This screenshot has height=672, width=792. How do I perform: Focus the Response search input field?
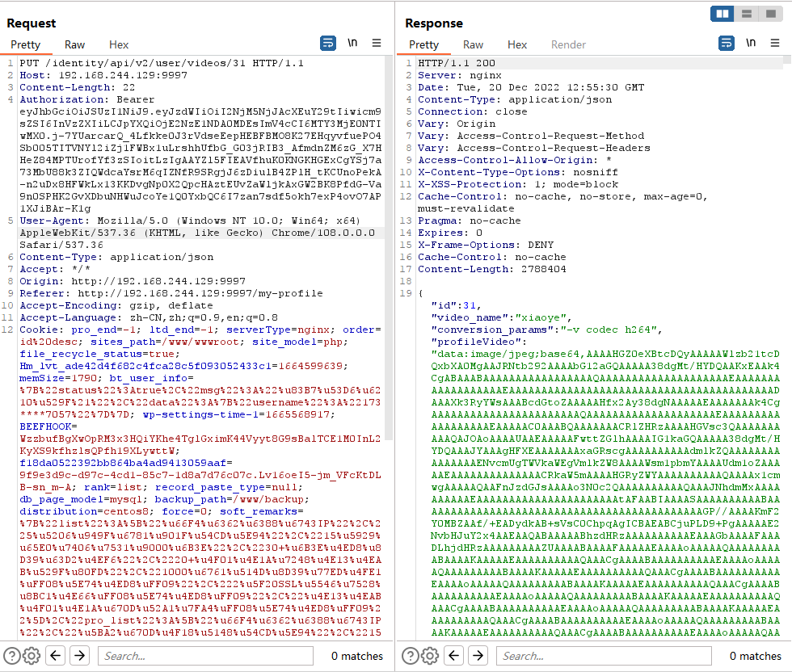605,656
